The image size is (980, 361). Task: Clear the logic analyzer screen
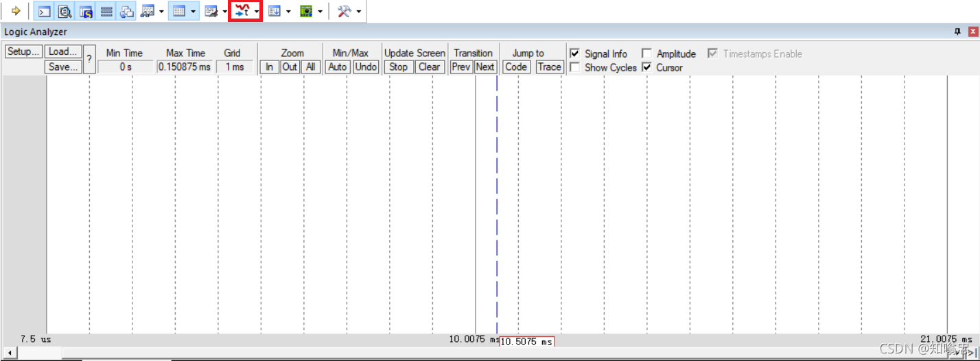coord(430,67)
